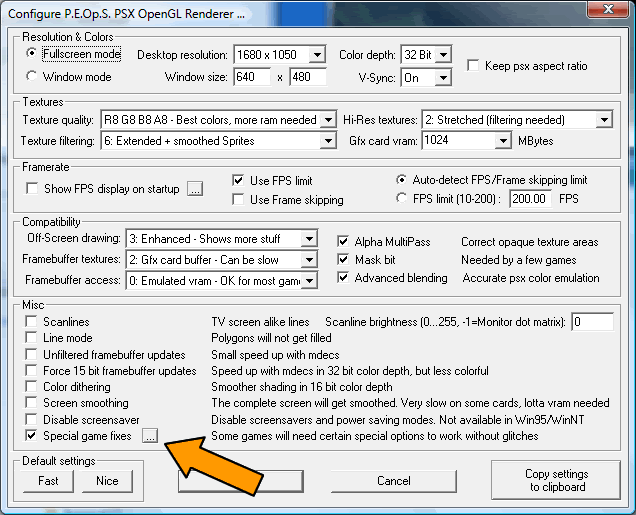Image resolution: width=636 pixels, height=515 pixels.
Task: Select Auto-detect FPS/Frame skipping limit
Action: (x=401, y=180)
